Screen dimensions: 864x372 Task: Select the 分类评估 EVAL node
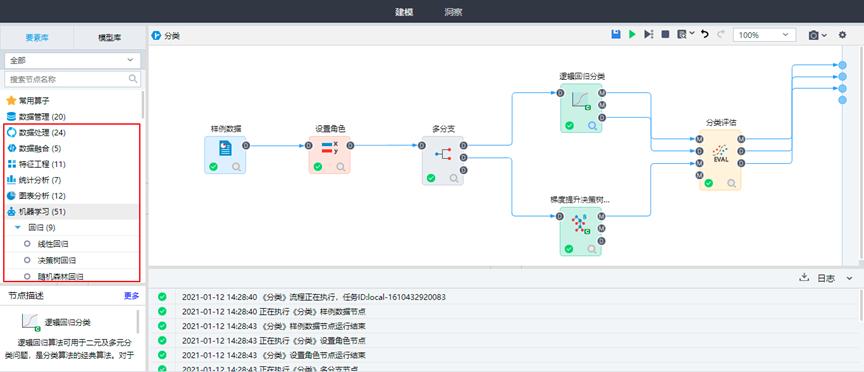coord(721,160)
